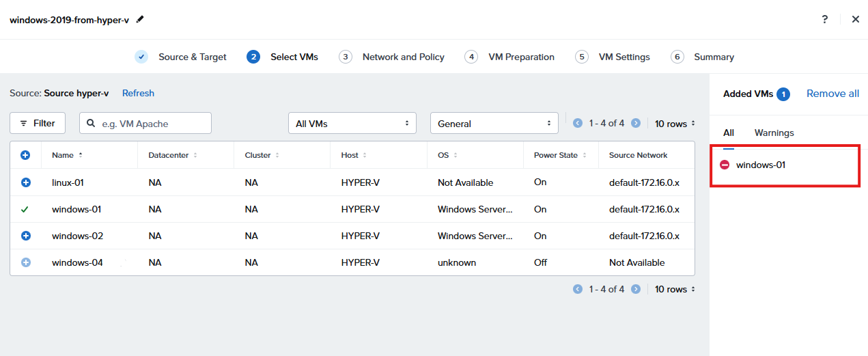This screenshot has width=868, height=356.
Task: Open the All VMs dropdown
Action: pos(352,124)
